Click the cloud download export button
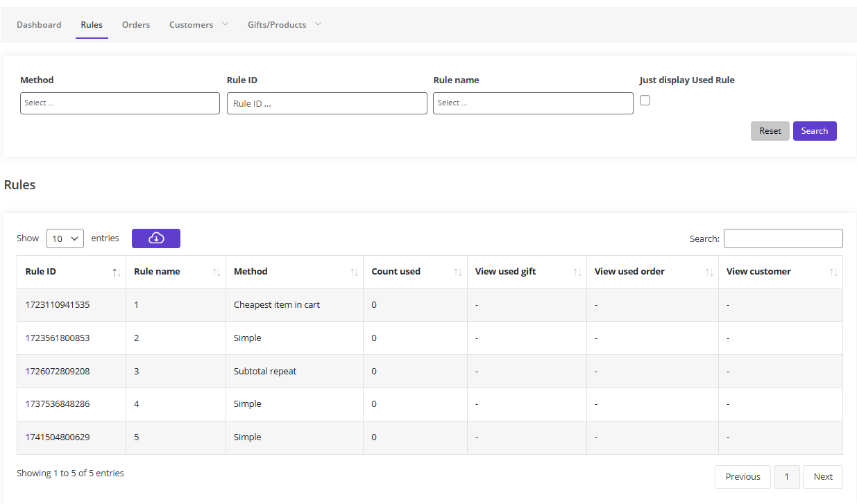The height and width of the screenshot is (504, 857). 155,238
